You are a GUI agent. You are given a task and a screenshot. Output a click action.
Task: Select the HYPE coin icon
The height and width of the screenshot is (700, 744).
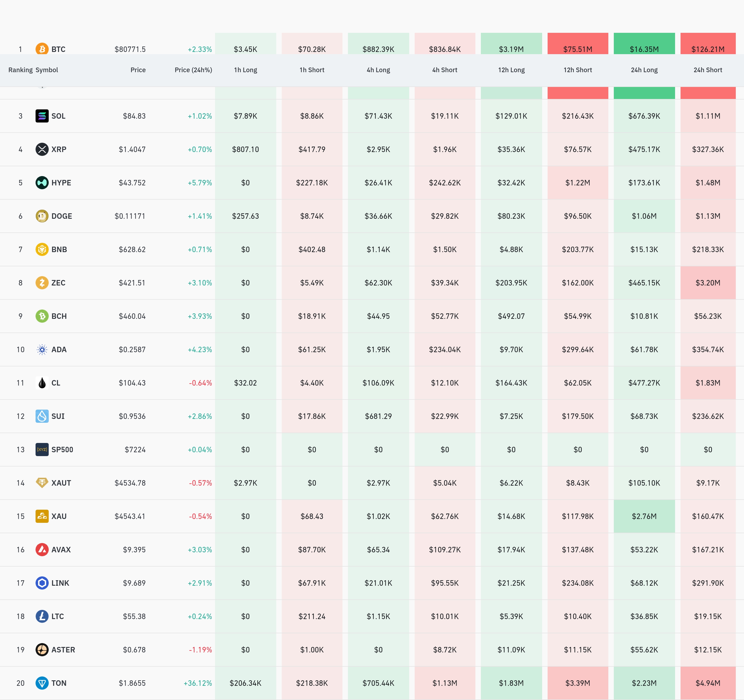pos(42,183)
